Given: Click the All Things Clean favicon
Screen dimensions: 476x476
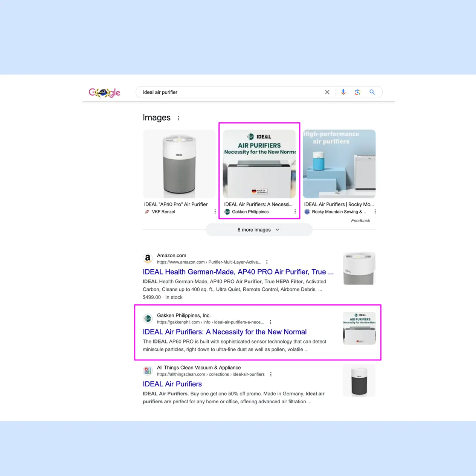Looking at the screenshot, I should click(x=148, y=371).
